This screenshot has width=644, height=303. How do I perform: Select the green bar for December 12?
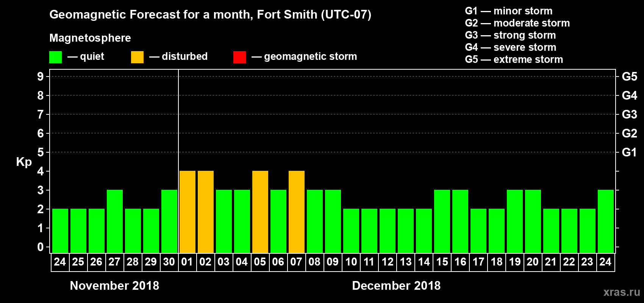pos(388,231)
